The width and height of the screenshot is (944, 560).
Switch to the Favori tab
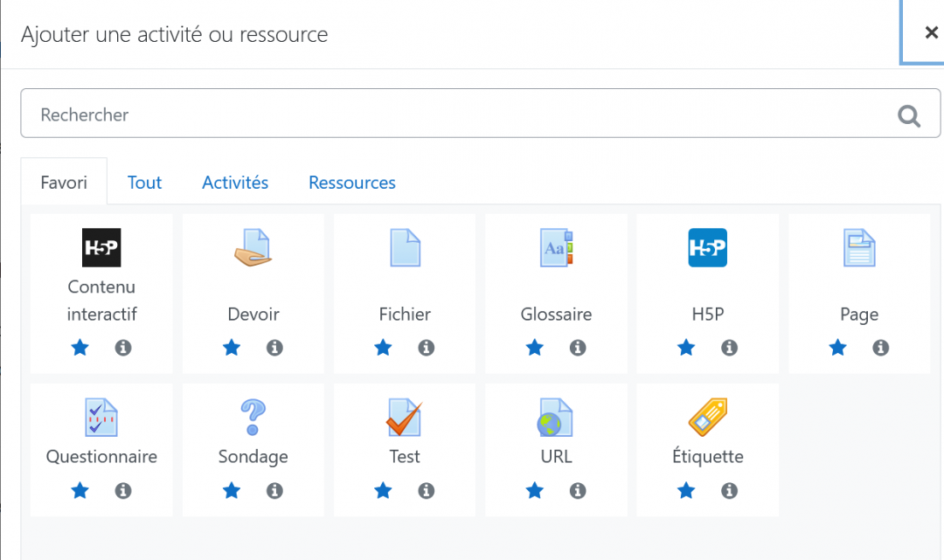64,183
